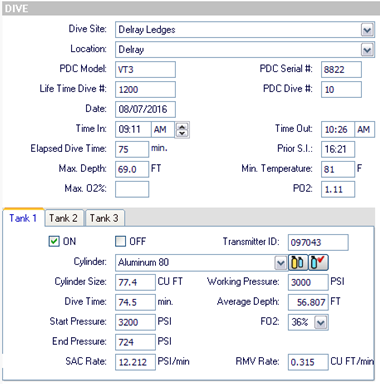Switch to the Tank 2 tab
This screenshot has width=380, height=384.
click(64, 218)
